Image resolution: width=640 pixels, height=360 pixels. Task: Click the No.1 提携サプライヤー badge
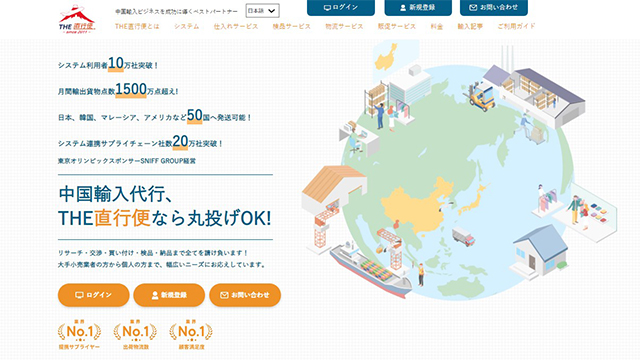79,335
